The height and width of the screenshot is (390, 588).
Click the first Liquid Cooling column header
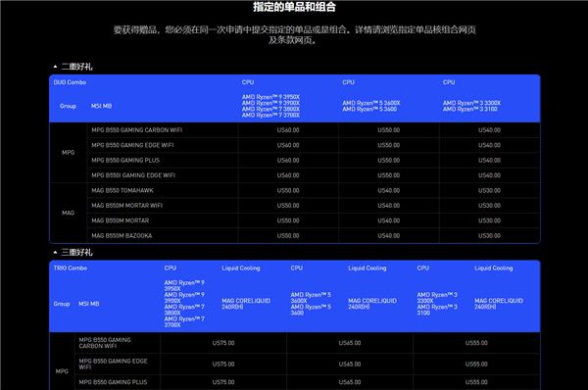(241, 268)
